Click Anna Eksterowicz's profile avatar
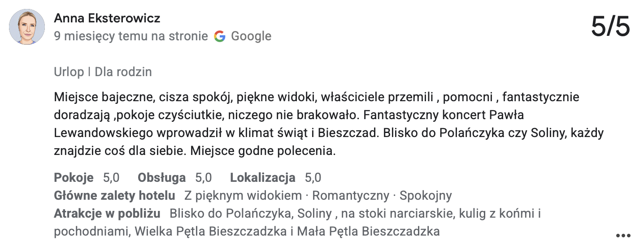The width and height of the screenshot is (644, 249). tap(27, 27)
